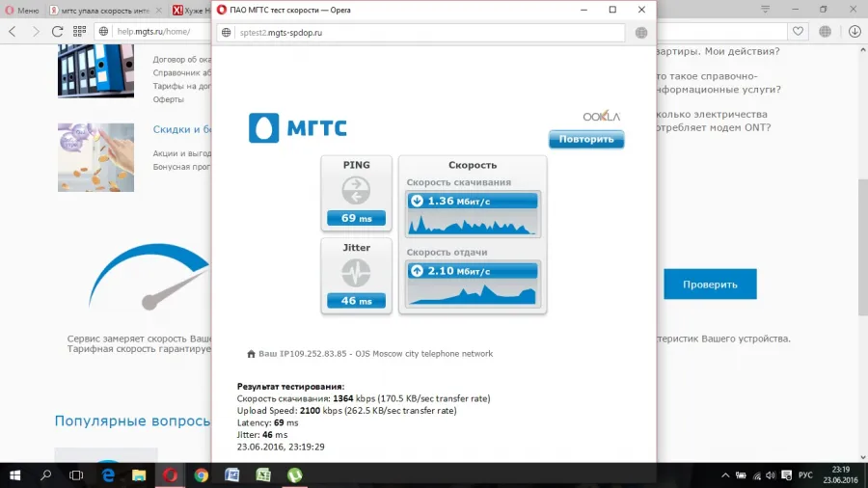Click the VPN globe icon in popup window

[x=641, y=33]
